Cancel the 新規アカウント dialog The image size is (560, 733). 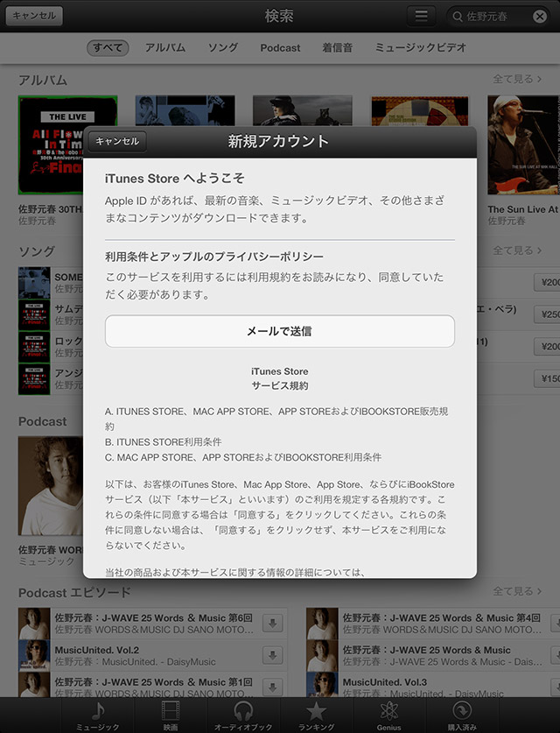pos(116,141)
